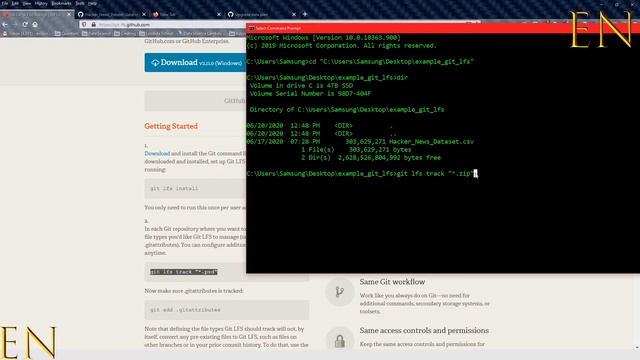
Task: Click the 'Same Git workflow' heading
Action: (x=392, y=282)
